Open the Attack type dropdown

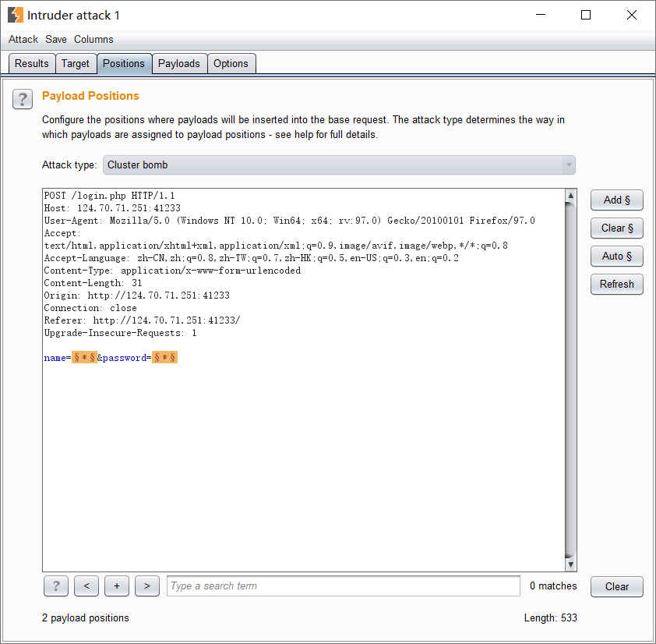tap(339, 165)
